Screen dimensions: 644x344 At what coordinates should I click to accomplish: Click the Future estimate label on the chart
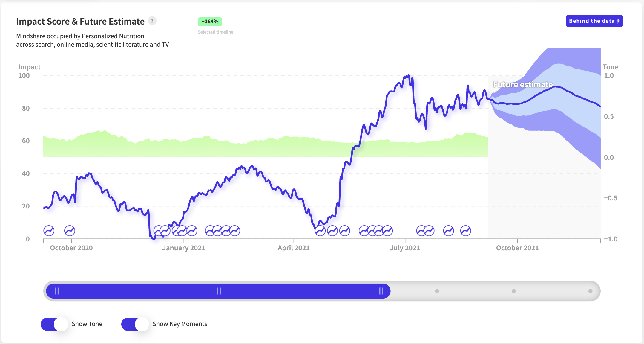pyautogui.click(x=523, y=85)
